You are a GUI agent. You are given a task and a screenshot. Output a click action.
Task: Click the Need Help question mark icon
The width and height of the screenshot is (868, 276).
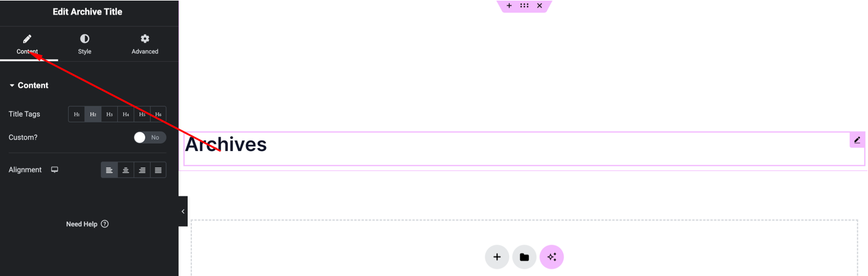point(104,224)
